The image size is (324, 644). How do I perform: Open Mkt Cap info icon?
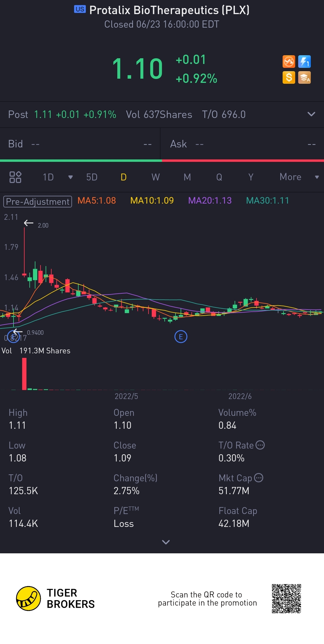[x=259, y=478]
